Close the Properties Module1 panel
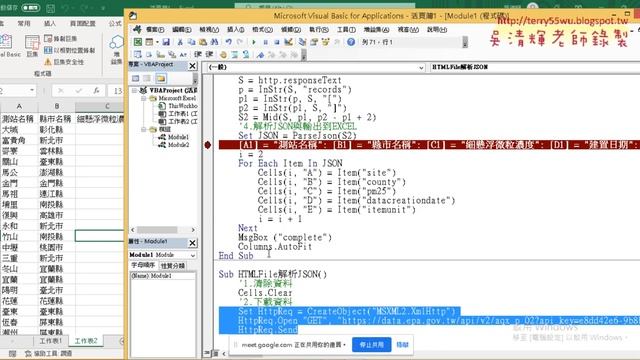Screen dimensions: 640x360 [193, 243]
